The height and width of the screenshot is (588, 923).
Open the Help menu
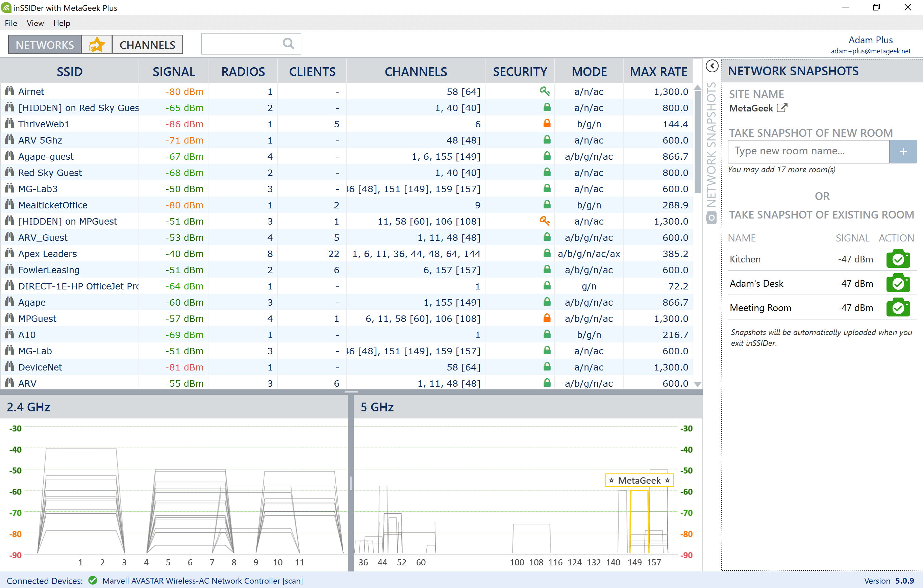(x=61, y=23)
